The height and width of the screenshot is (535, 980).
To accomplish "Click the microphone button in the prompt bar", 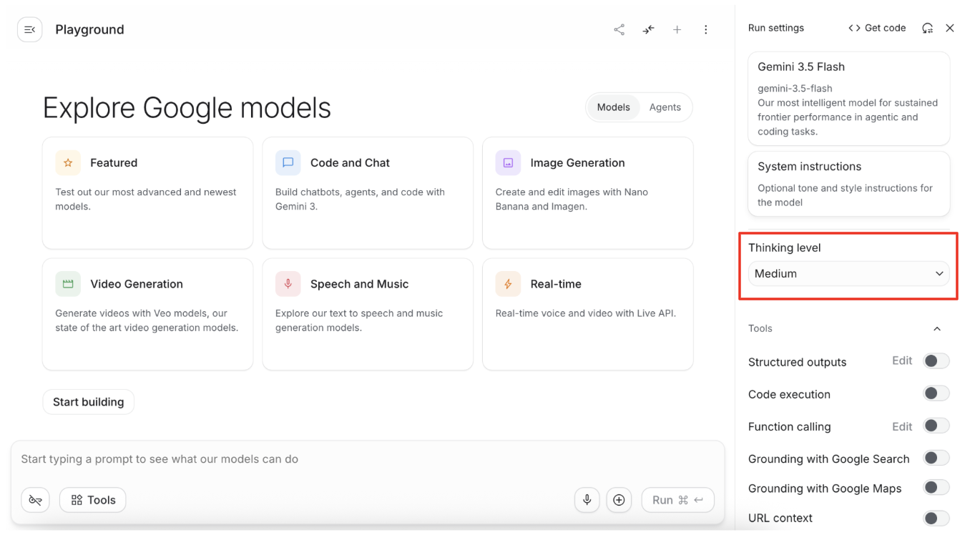I will tap(587, 500).
